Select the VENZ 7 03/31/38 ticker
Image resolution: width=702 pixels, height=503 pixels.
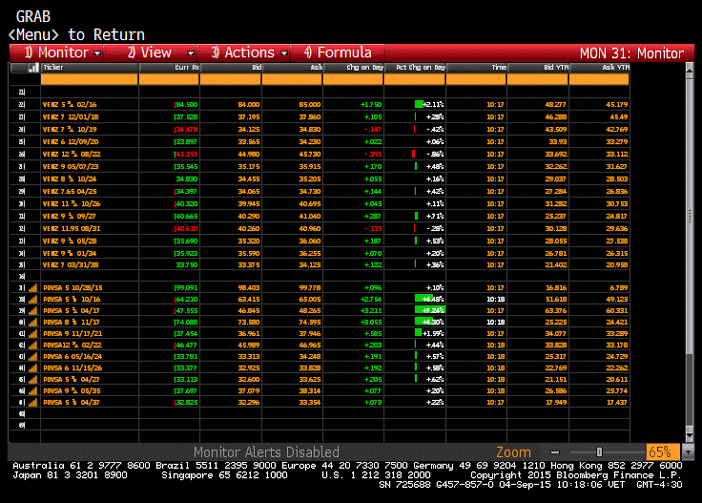[71, 265]
